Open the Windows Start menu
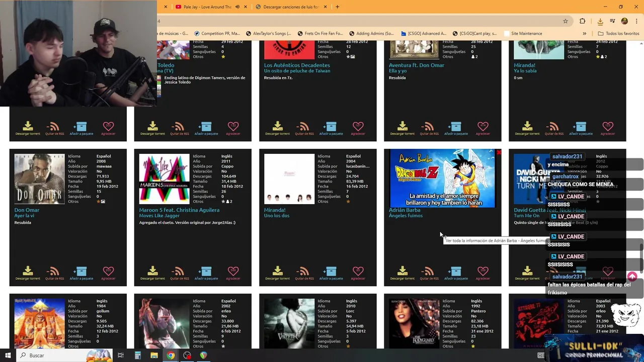The width and height of the screenshot is (644, 362). point(8,355)
